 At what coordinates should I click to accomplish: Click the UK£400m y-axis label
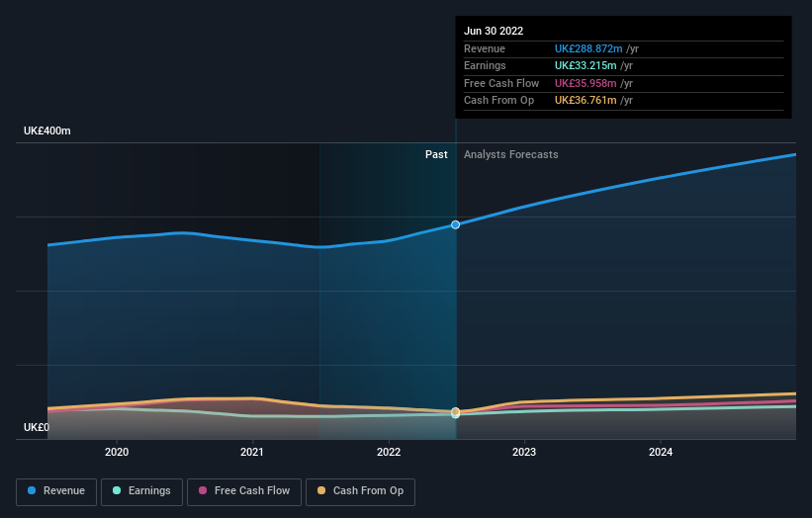[x=47, y=130]
